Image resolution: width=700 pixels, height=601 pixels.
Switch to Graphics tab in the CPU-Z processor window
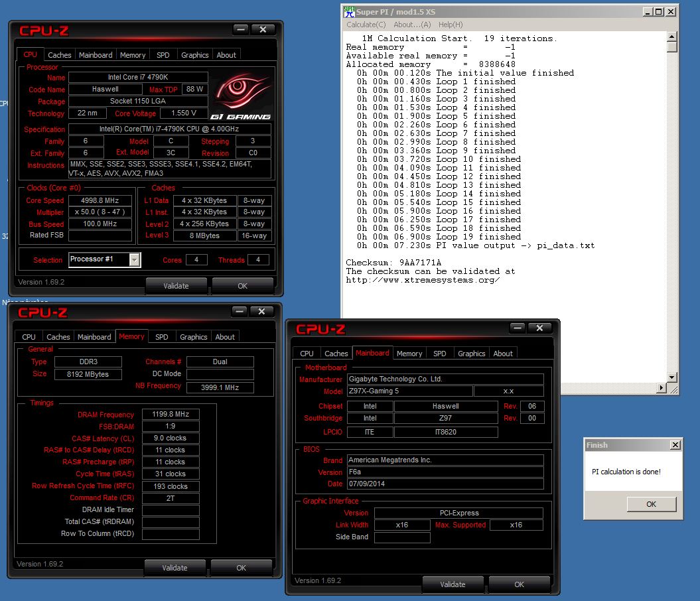(194, 55)
